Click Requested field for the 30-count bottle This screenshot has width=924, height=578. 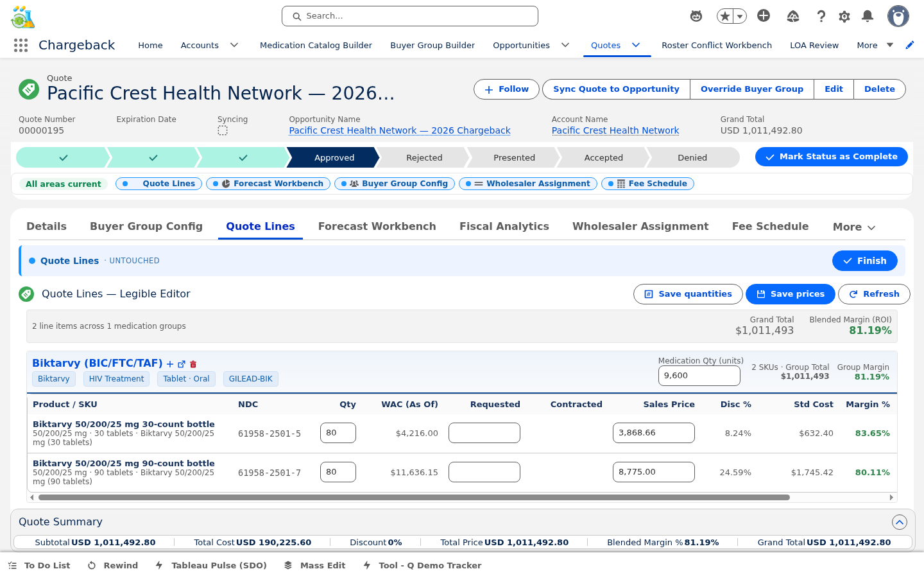coord(484,433)
